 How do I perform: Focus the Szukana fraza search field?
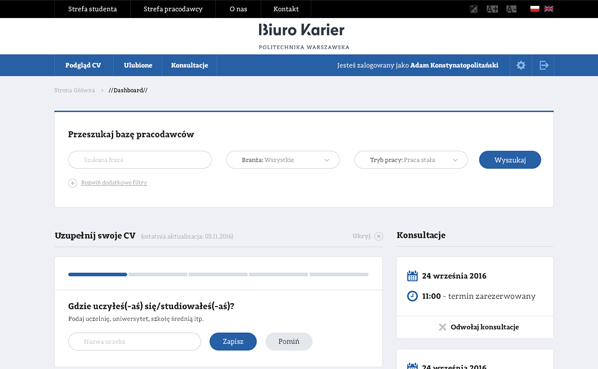click(140, 160)
